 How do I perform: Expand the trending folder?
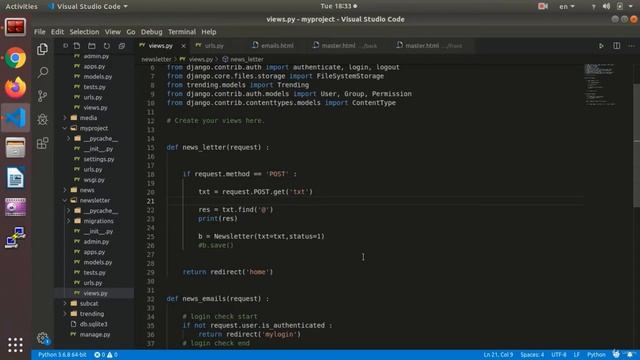pos(91,314)
